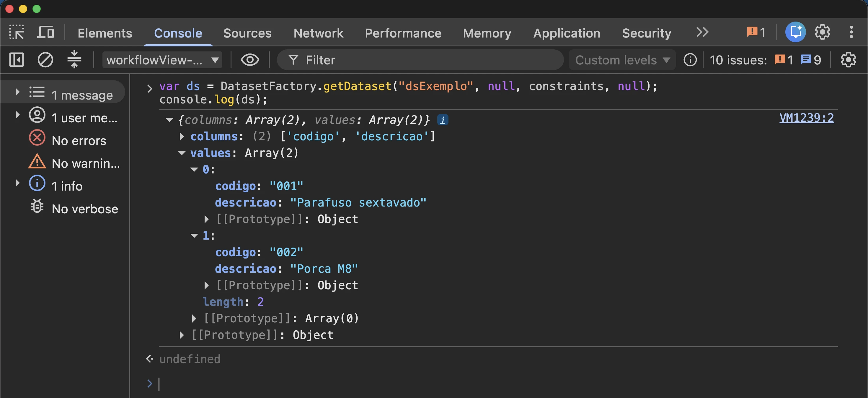868x398 pixels.
Task: Expand the Prototype Array(0) node
Action: (x=194, y=319)
